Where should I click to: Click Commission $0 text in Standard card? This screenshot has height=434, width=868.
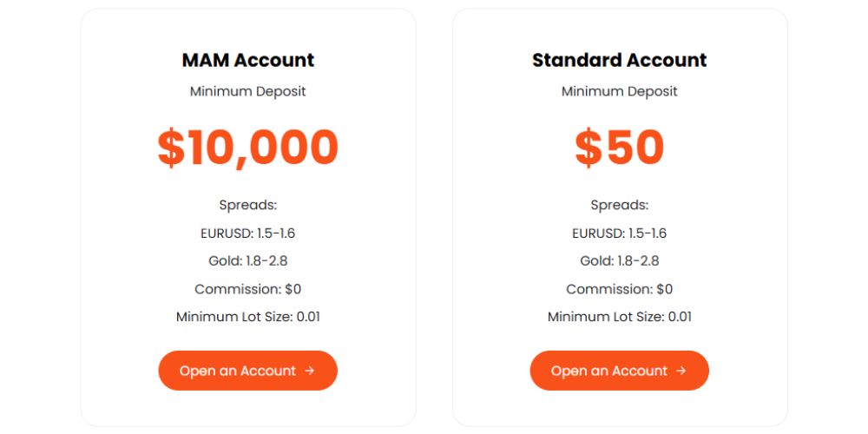620,289
